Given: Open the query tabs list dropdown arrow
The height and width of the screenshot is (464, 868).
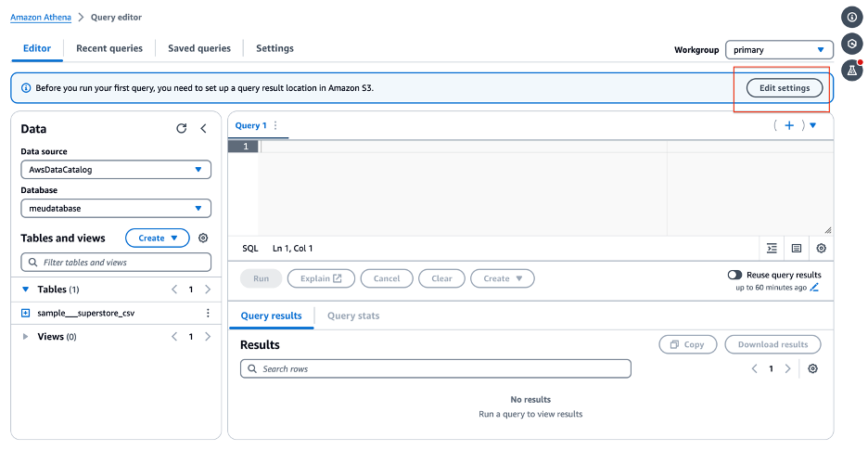Looking at the screenshot, I should (812, 125).
